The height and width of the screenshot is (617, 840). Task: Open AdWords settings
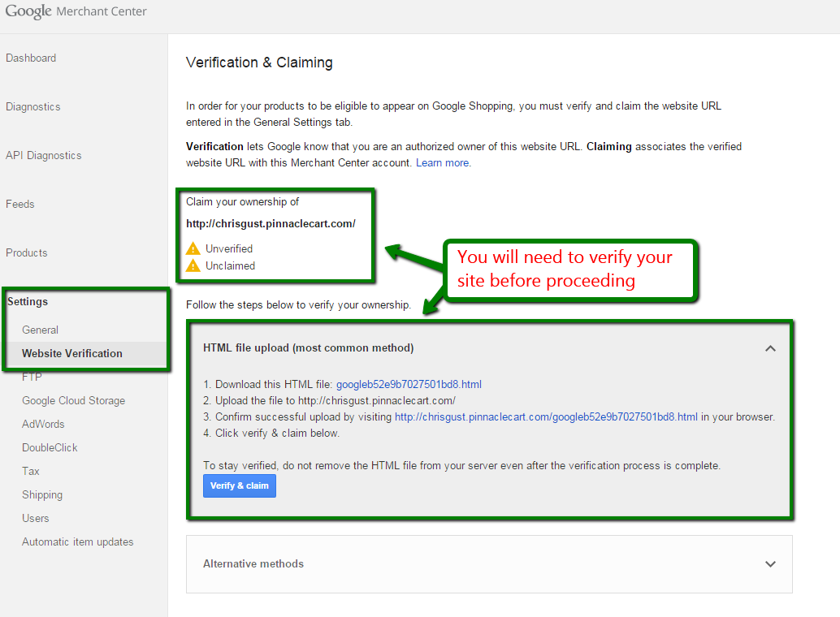[43, 424]
